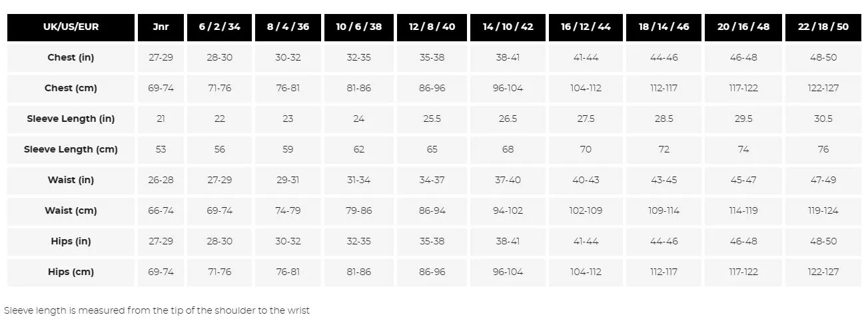Click the 66-74 waist cm cell
Viewport: 868px width, 331px height.
[161, 210]
